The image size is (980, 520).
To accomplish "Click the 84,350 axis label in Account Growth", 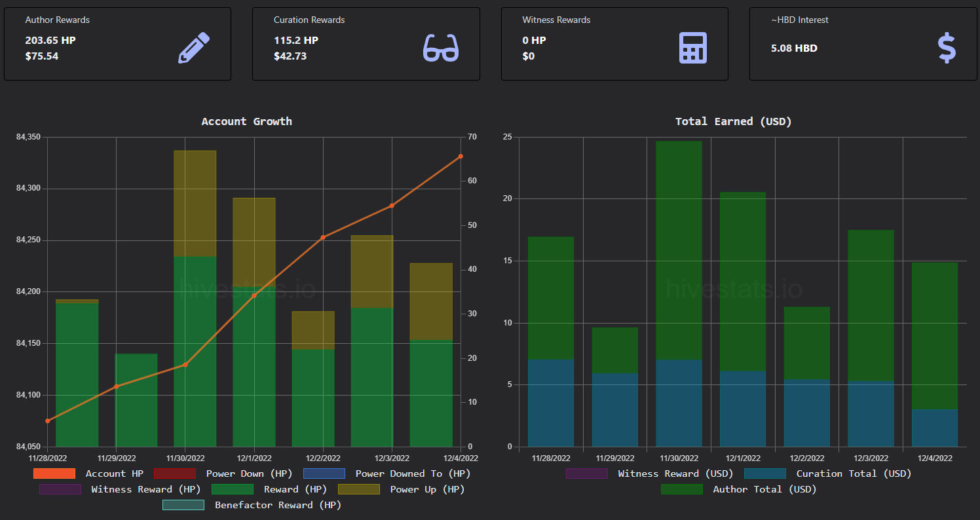I will pos(28,137).
